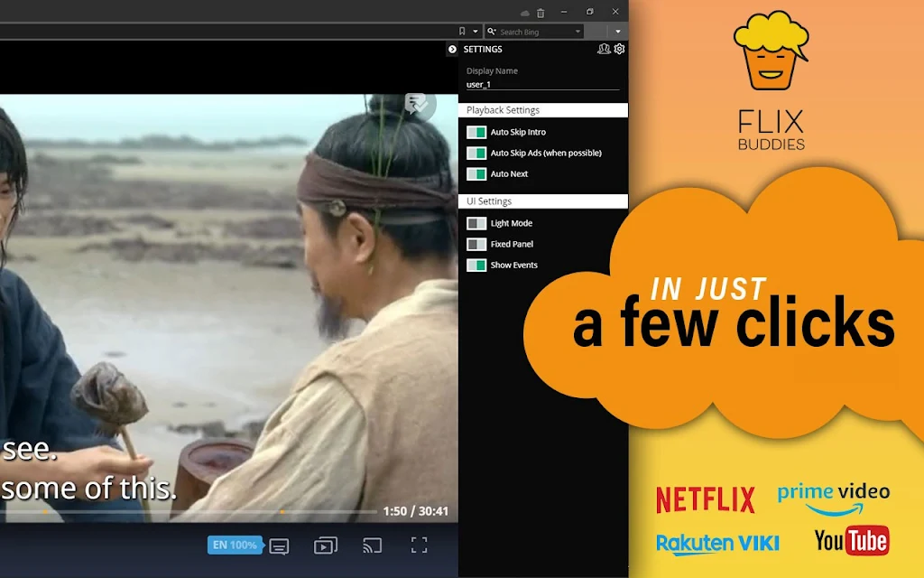Open the toolbar overflow dropdown arrow
This screenshot has width=924, height=578.
point(617,32)
